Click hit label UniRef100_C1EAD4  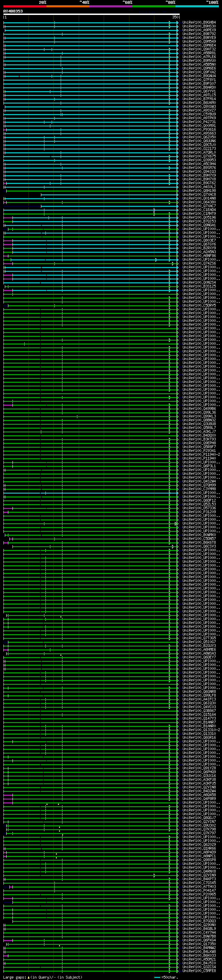pos(199,210)
